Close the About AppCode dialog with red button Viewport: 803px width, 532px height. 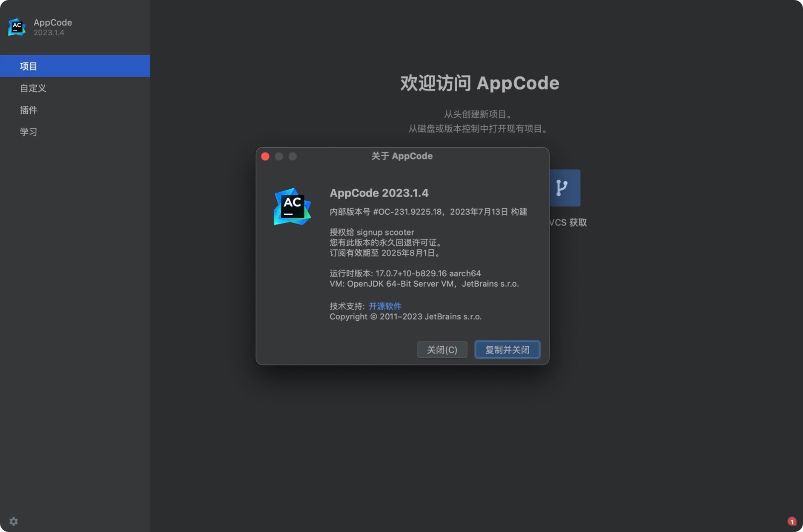265,156
